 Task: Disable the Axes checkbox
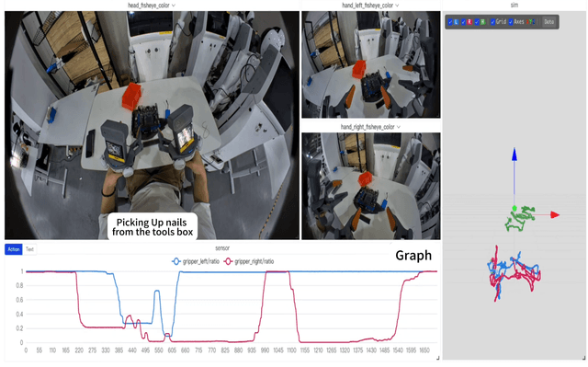point(511,22)
